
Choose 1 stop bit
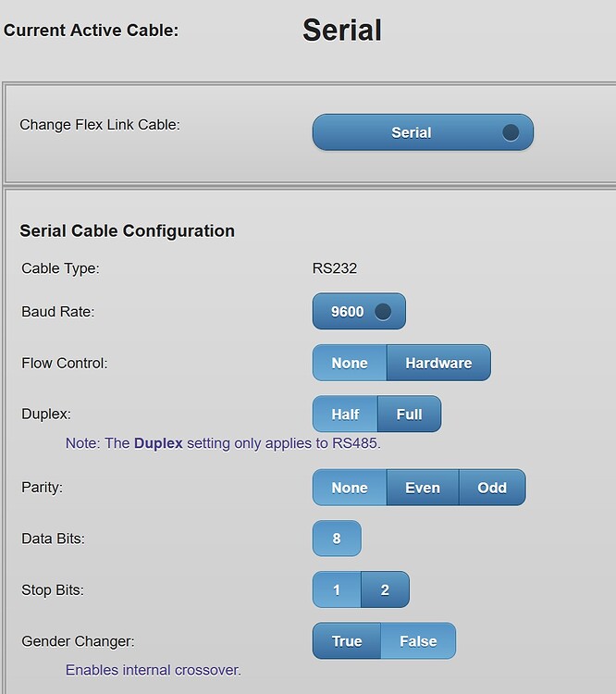(x=337, y=589)
